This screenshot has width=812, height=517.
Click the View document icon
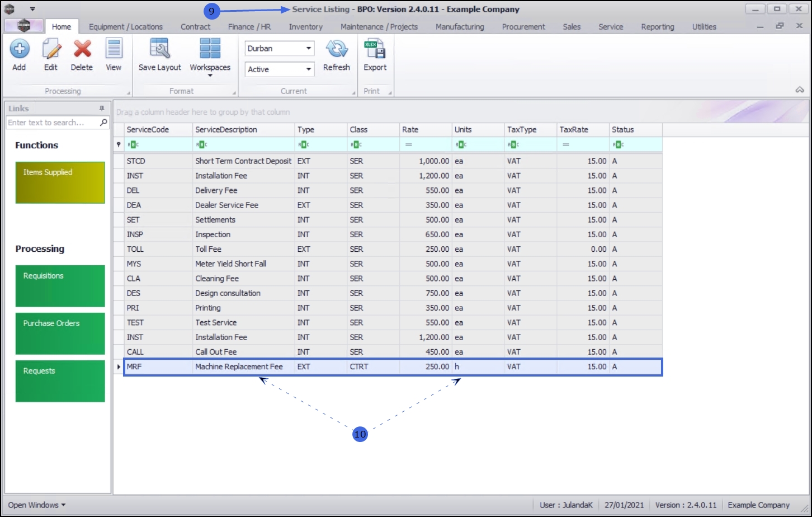[x=114, y=50]
